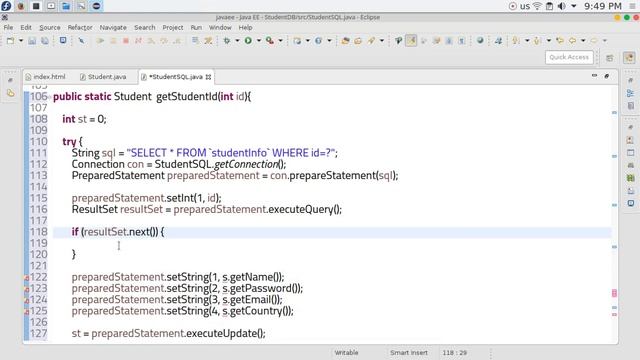Click the Resume debug arrow icon
This screenshot has width=640, height=360.
pos(100,40)
